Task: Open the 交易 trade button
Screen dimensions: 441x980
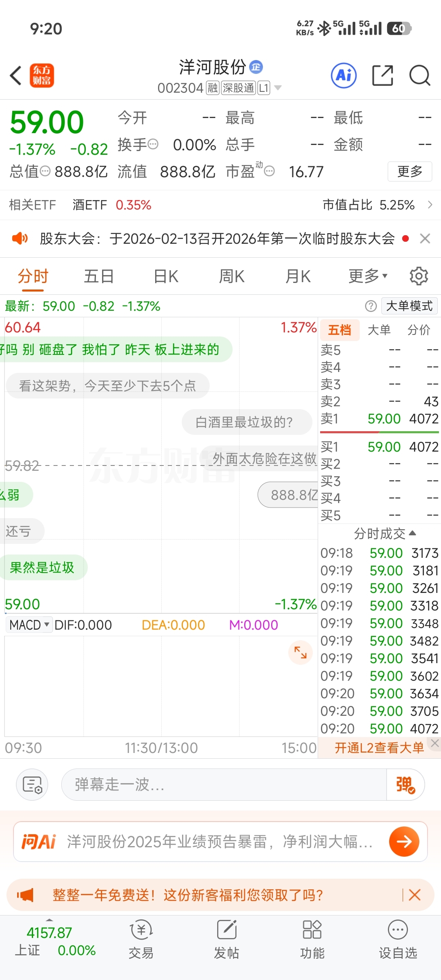Action: tap(141, 940)
